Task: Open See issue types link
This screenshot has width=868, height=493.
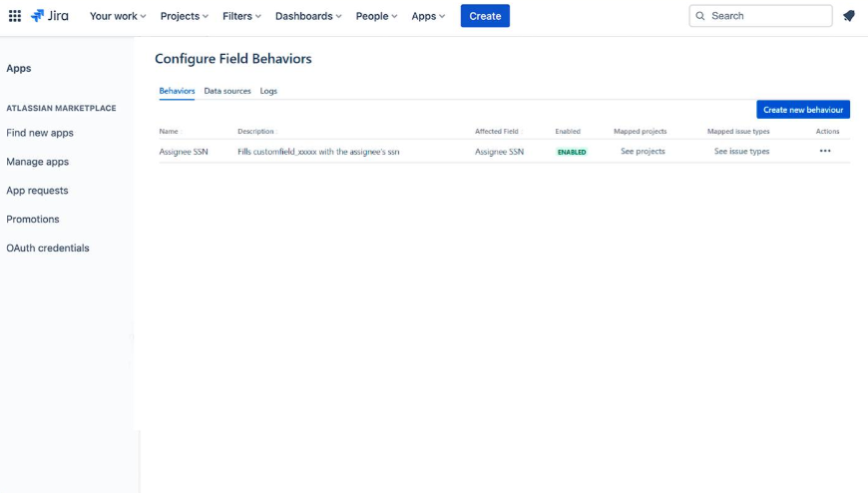Action: click(x=741, y=152)
